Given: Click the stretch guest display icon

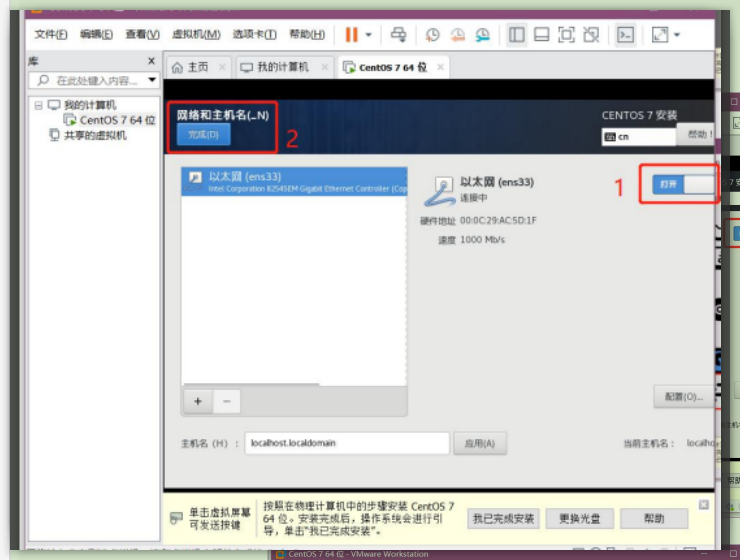Looking at the screenshot, I should click(x=660, y=34).
